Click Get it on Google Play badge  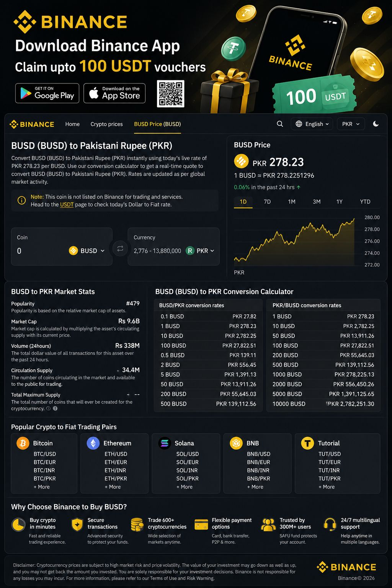click(x=47, y=93)
